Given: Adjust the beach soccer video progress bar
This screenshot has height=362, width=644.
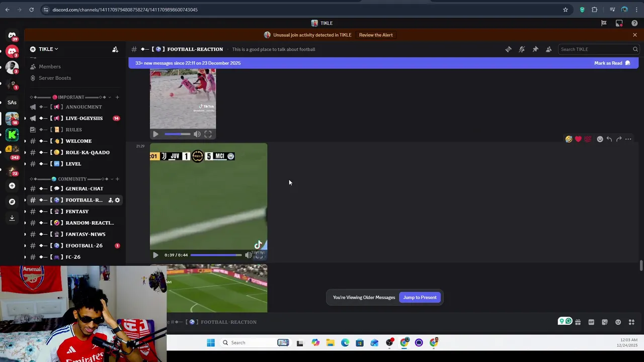Looking at the screenshot, I should coord(177,134).
